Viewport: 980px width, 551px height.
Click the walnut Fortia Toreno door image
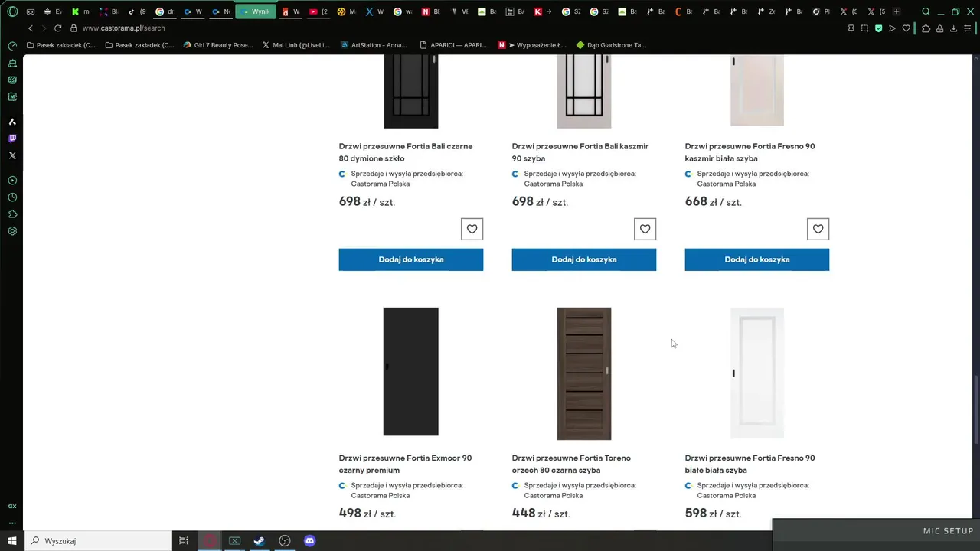click(584, 373)
